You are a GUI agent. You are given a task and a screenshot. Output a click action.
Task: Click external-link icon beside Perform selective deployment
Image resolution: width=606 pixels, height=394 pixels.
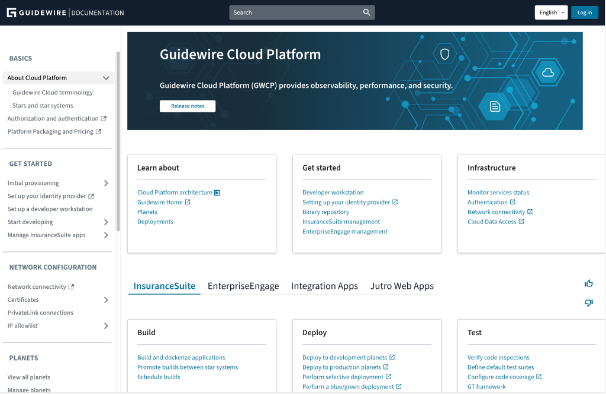point(388,377)
